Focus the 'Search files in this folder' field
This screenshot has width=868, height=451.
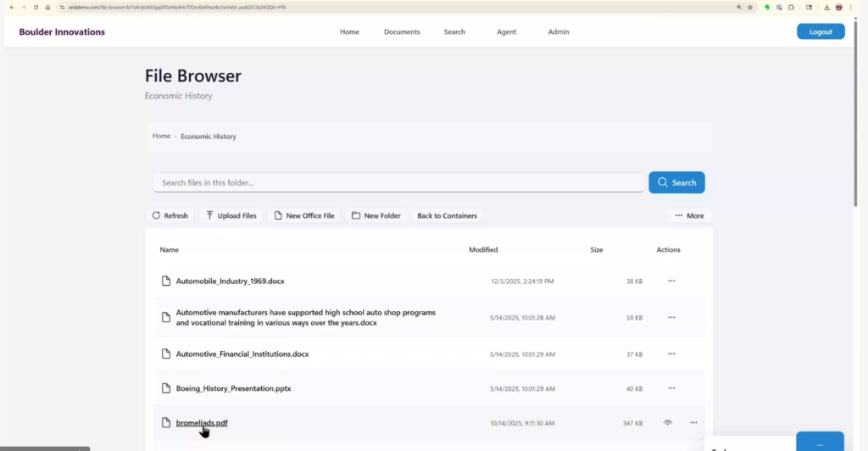[x=398, y=183]
